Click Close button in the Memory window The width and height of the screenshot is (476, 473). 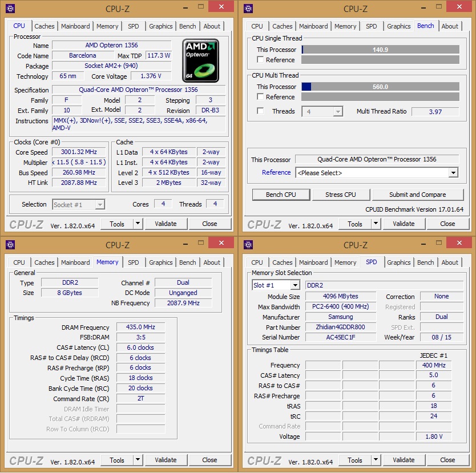coord(209,460)
